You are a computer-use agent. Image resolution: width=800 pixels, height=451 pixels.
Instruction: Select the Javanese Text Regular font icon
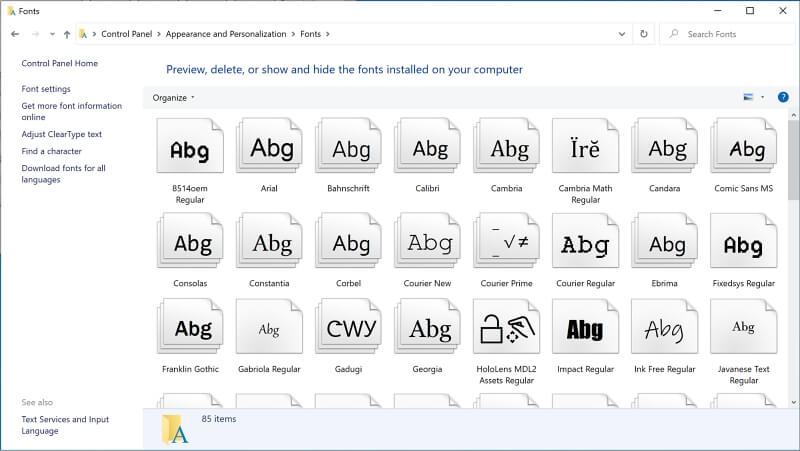point(743,327)
